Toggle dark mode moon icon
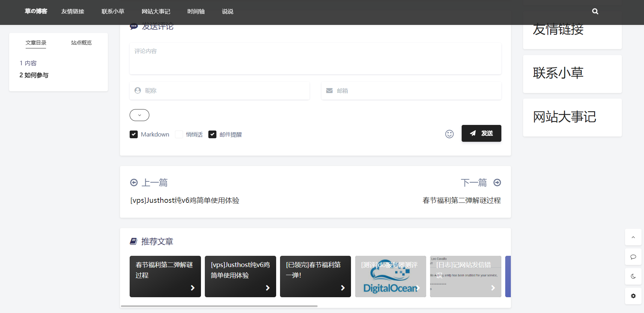Image resolution: width=644 pixels, height=313 pixels. (x=633, y=276)
